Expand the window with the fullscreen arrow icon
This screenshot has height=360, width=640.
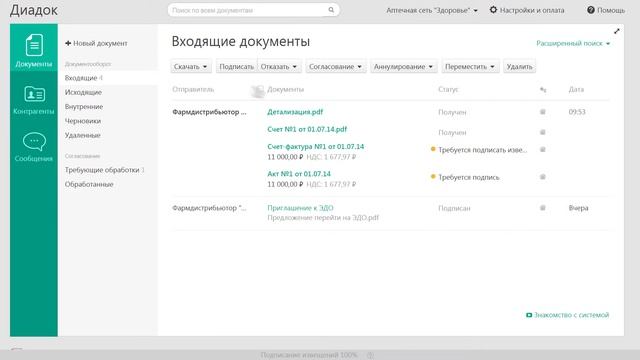pyautogui.click(x=617, y=31)
